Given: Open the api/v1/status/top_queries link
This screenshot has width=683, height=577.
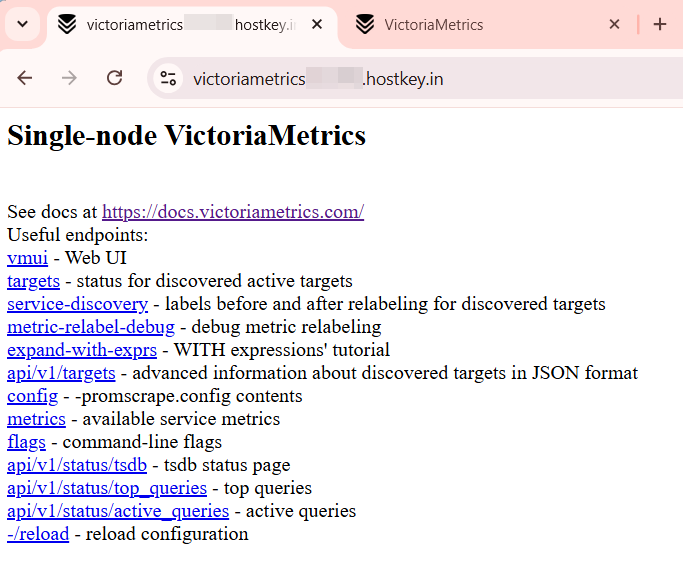Looking at the screenshot, I should pyautogui.click(x=106, y=488).
